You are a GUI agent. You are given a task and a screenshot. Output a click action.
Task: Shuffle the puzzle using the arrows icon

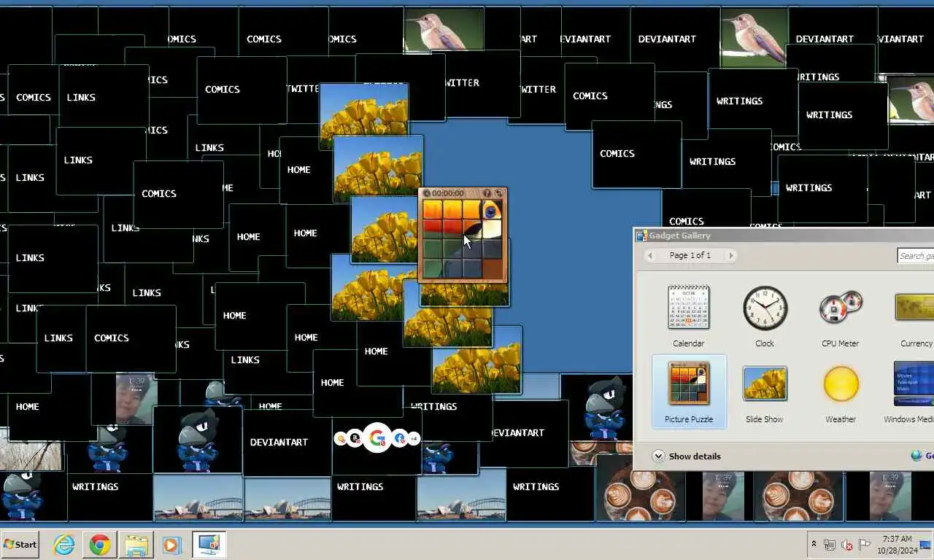pyautogui.click(x=499, y=193)
